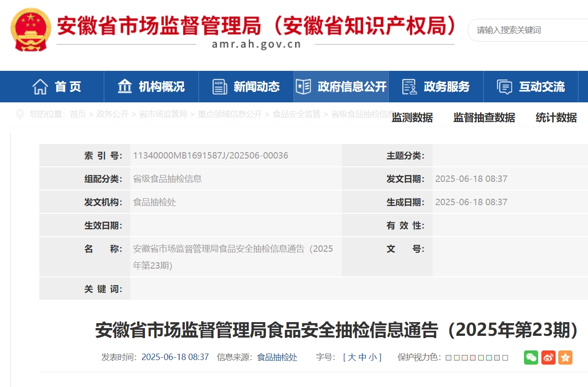Open the 监测数据 tab
The width and height of the screenshot is (588, 387).
(412, 118)
